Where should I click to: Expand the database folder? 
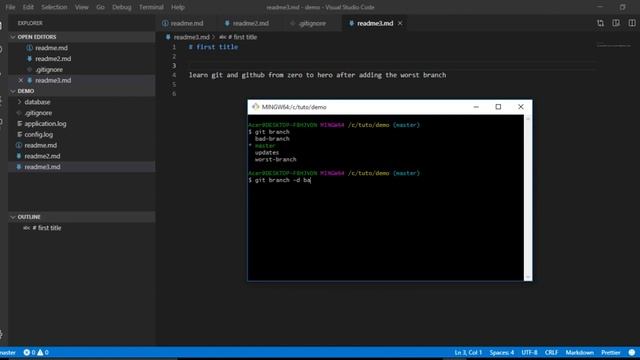pyautogui.click(x=82, y=102)
